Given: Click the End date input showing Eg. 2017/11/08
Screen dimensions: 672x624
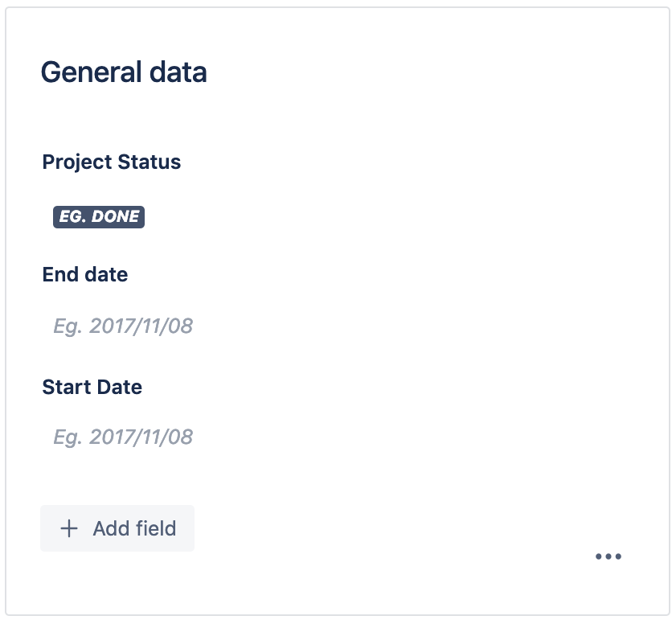Looking at the screenshot, I should 123,326.
